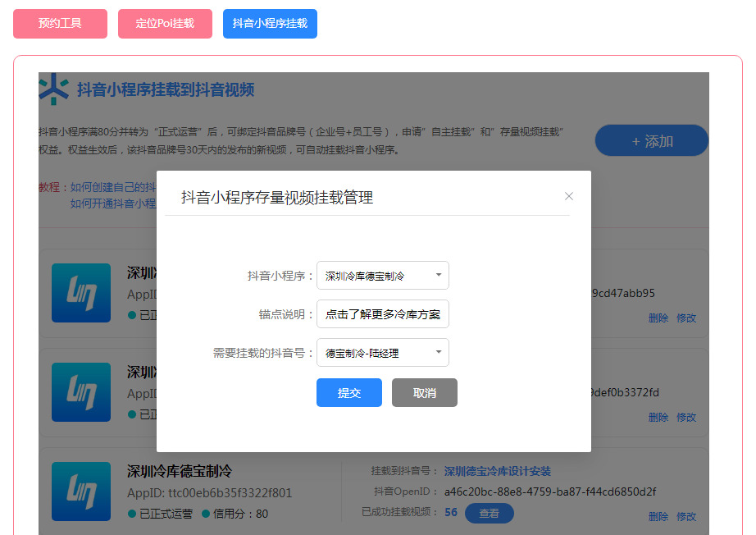This screenshot has width=756, height=535.
Task: Click the heading 抖音小程序挂载到抖音视频
Action: [x=166, y=89]
